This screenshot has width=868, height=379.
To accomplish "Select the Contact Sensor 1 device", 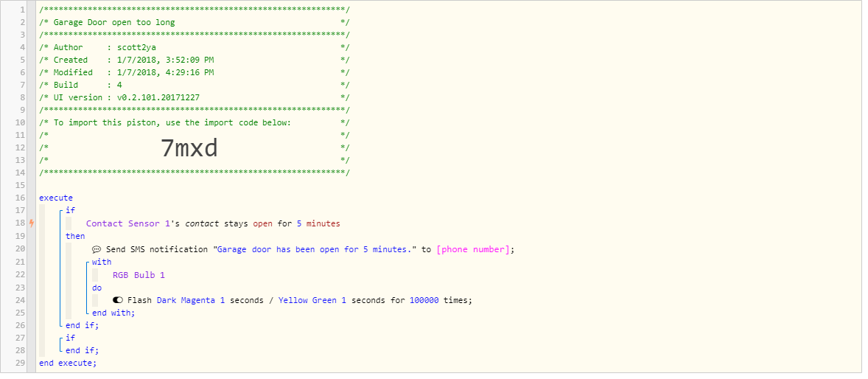I will click(x=127, y=223).
